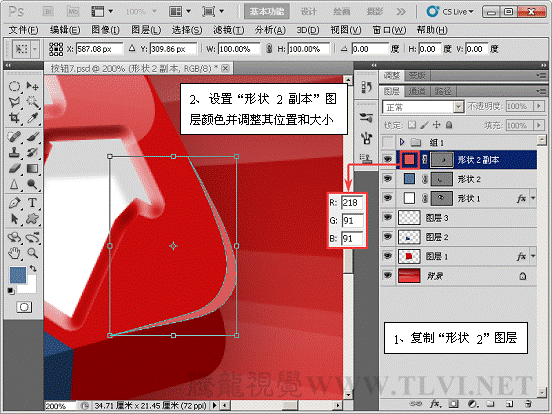Select the Burn tool

click(x=32, y=184)
